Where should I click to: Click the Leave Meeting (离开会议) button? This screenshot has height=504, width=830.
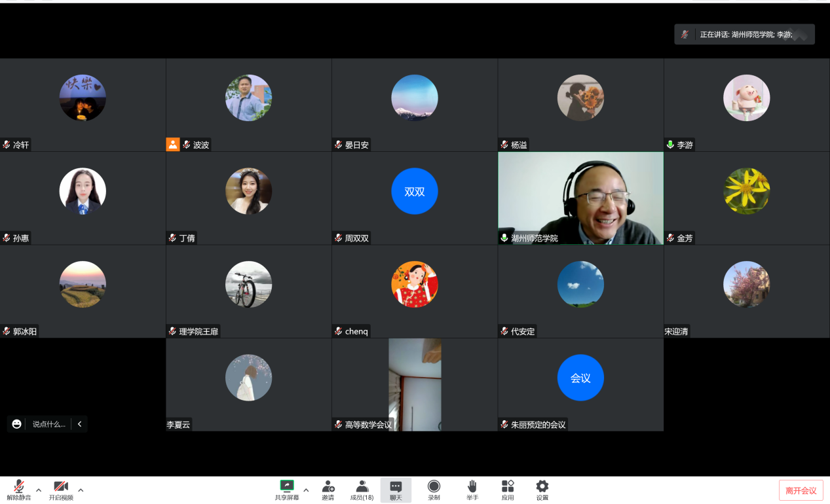[x=801, y=490]
